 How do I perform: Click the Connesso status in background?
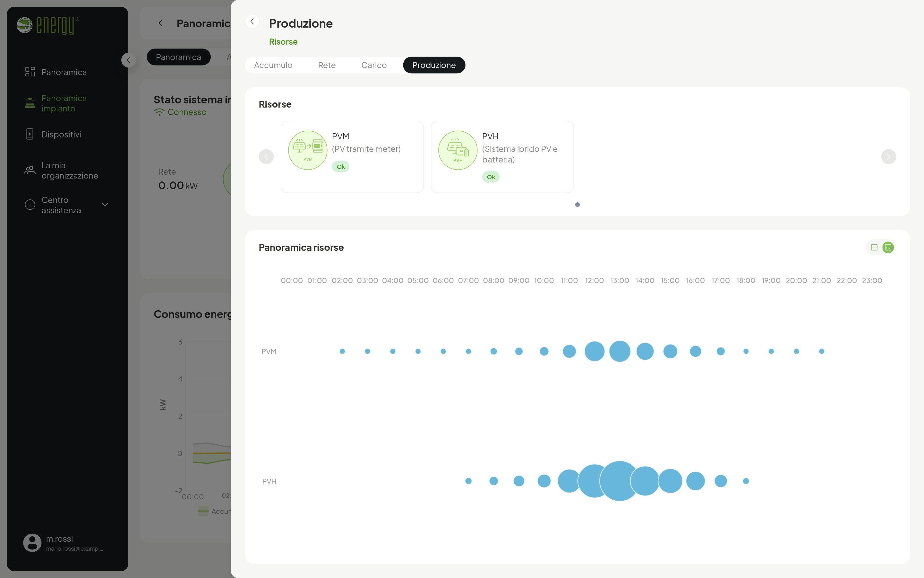pos(180,112)
